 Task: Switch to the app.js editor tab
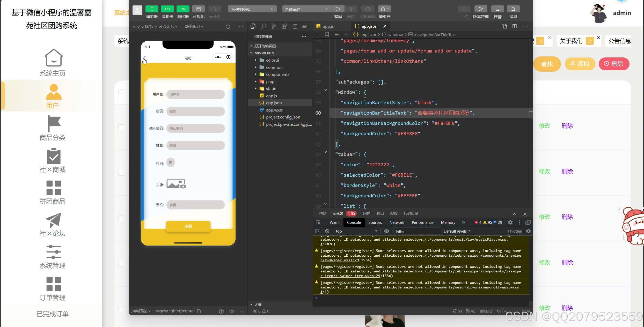click(x=328, y=26)
